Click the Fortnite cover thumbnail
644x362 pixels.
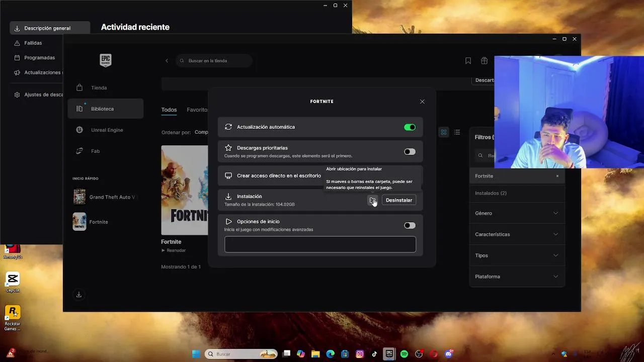(x=185, y=190)
